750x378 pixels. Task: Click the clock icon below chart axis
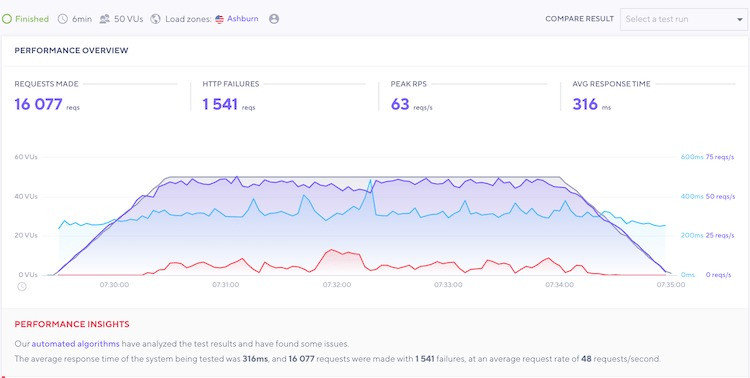tap(22, 287)
